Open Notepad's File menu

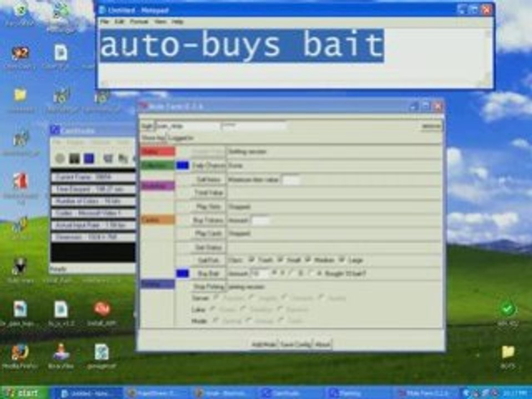(x=104, y=22)
